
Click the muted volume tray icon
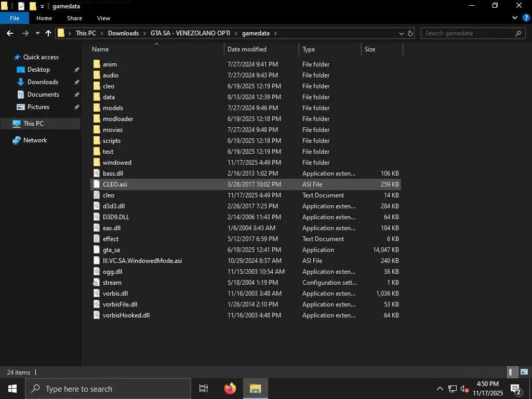[x=464, y=389]
